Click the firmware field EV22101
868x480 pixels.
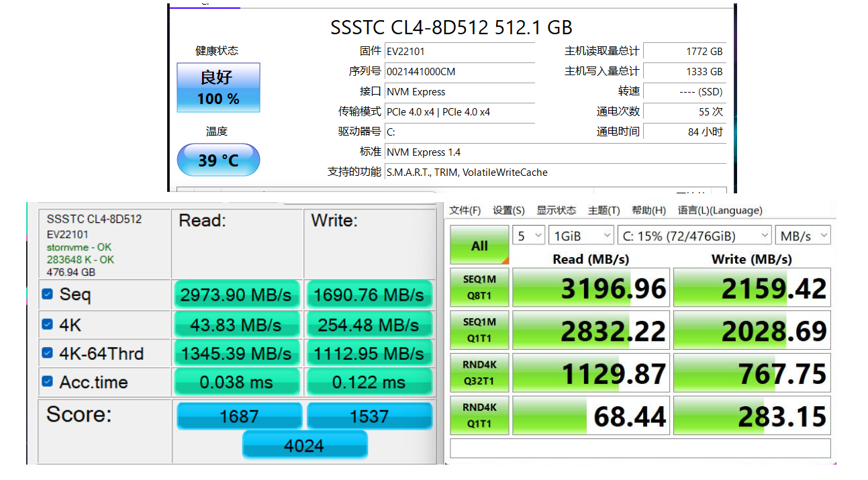click(x=460, y=51)
